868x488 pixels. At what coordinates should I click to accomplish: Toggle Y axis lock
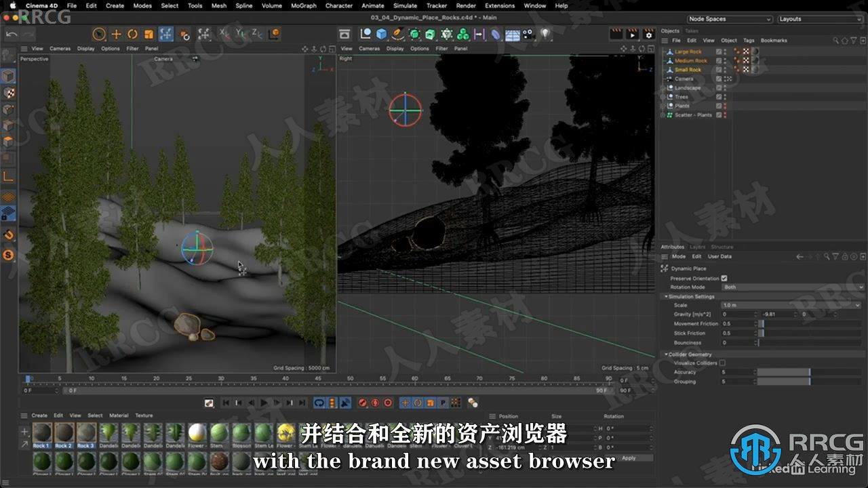pyautogui.click(x=241, y=34)
